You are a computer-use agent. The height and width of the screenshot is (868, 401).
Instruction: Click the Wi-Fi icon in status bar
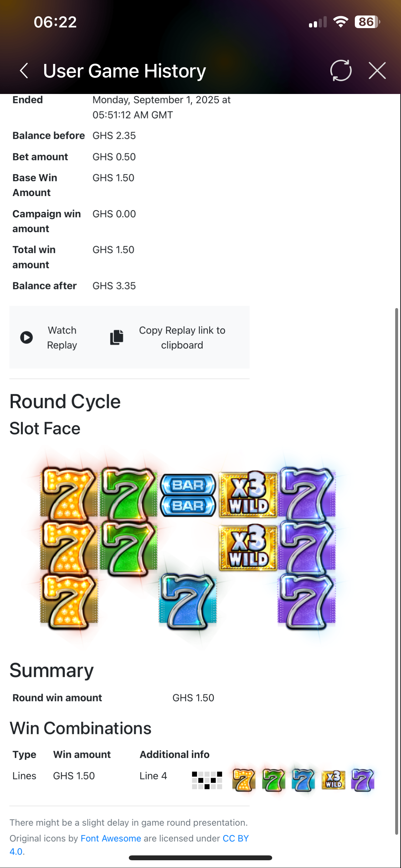pyautogui.click(x=341, y=22)
